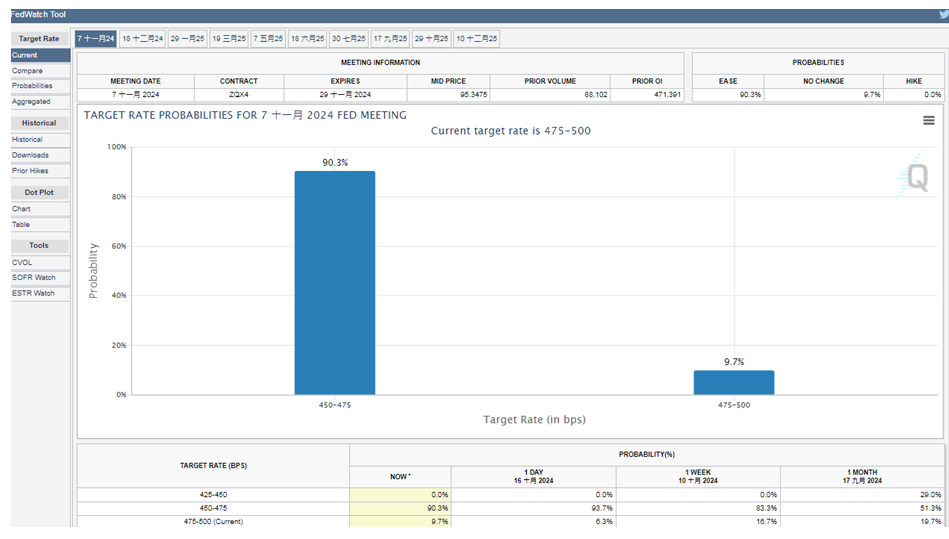
Task: Open the Historical sidebar link
Action: tap(27, 140)
